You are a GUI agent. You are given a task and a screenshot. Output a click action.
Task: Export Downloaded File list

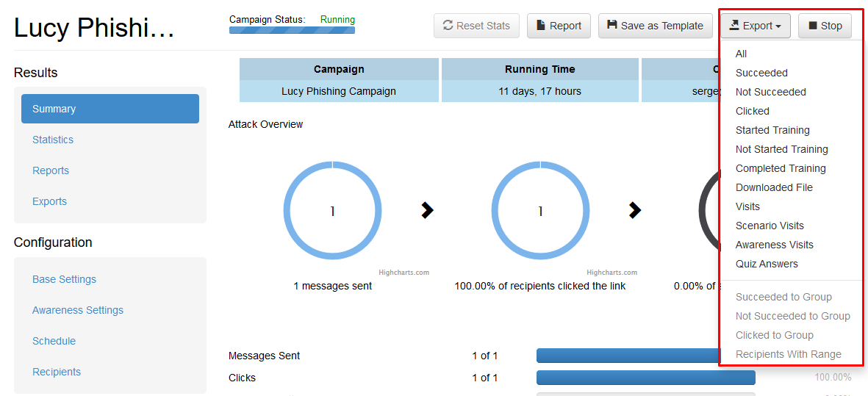774,187
